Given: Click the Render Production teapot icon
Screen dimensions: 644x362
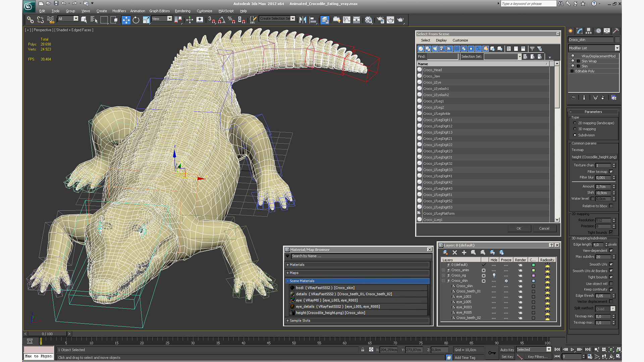Looking at the screenshot, I should tap(400, 20).
